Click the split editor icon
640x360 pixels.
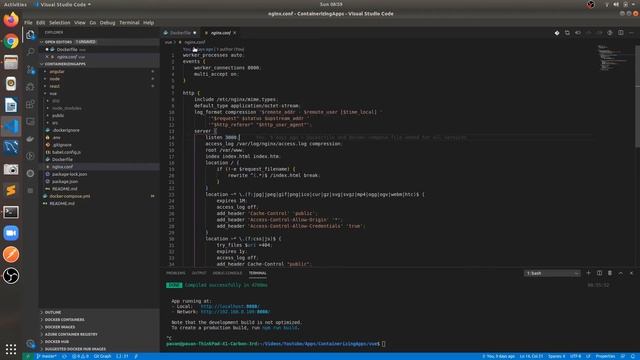(620, 33)
